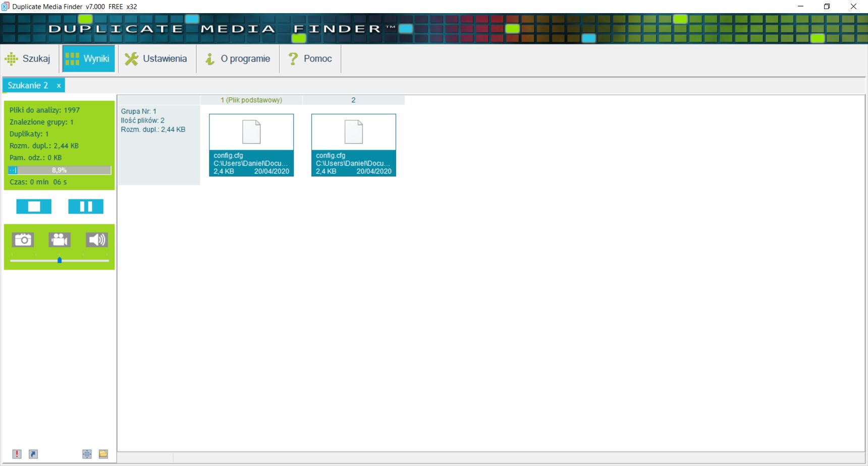Open the Szukaj search tab
This screenshot has width=868, height=466.
point(28,59)
